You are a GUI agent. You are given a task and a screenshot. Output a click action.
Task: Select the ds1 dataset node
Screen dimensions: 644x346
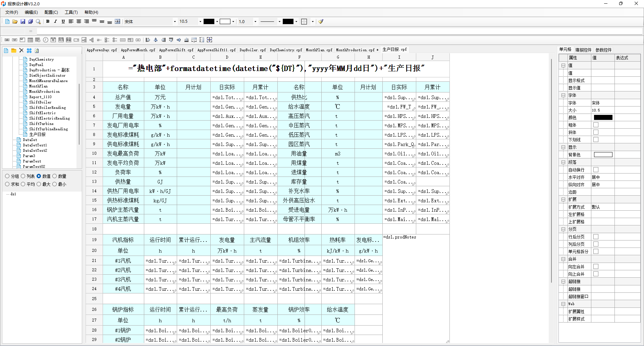(x=13, y=194)
